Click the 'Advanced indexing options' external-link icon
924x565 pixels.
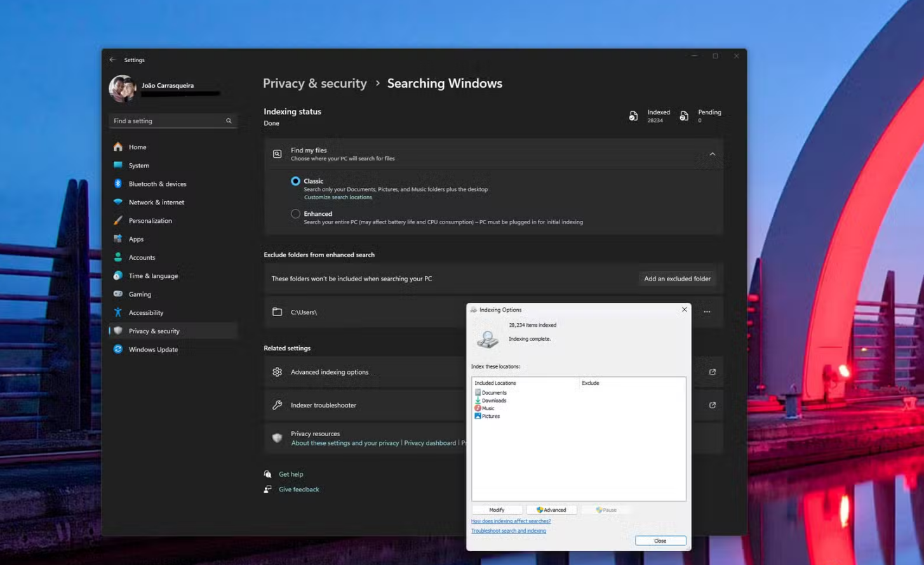712,372
